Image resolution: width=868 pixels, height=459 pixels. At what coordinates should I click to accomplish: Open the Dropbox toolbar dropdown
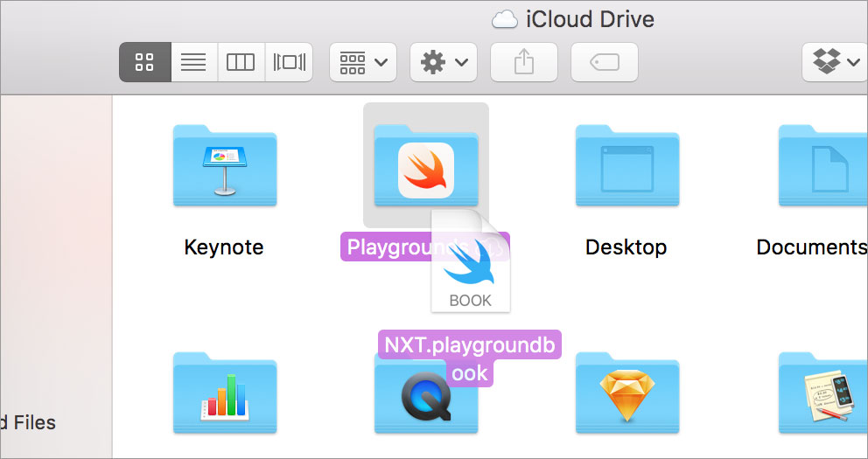point(834,62)
